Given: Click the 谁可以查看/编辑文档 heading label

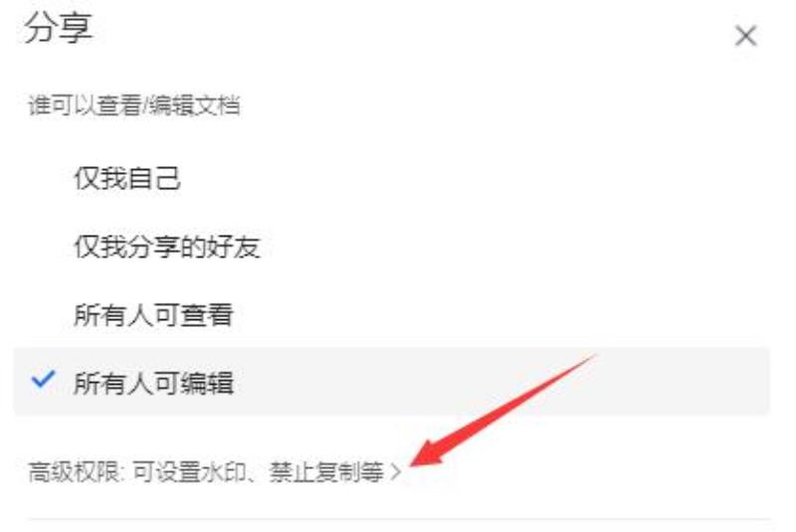Looking at the screenshot, I should coord(134,105).
